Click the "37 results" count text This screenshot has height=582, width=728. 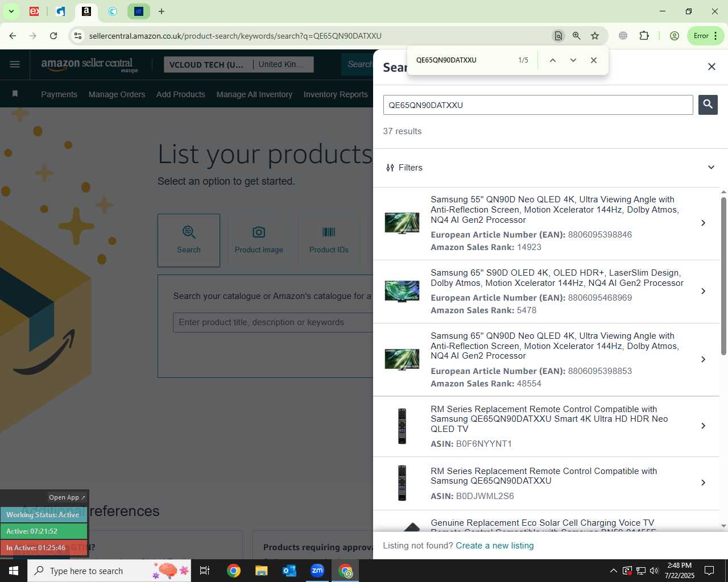(402, 131)
